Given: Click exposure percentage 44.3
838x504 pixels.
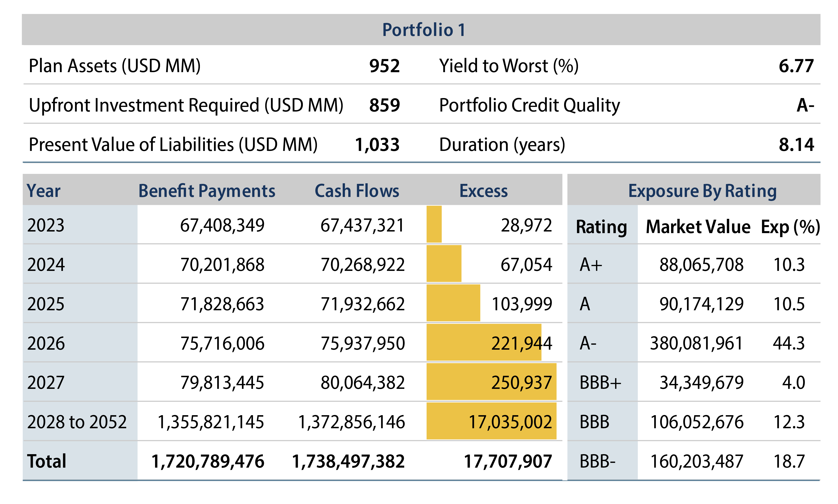Looking at the screenshot, I should pyautogui.click(x=789, y=344).
